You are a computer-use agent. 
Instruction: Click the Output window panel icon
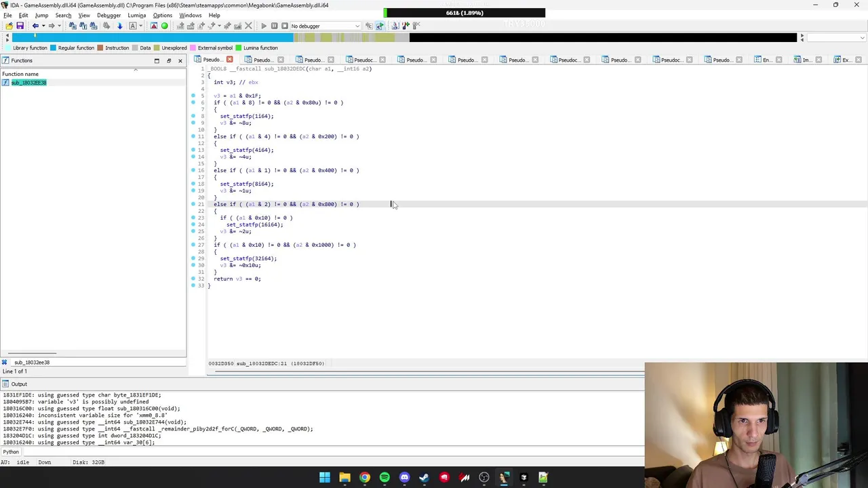(x=5, y=384)
